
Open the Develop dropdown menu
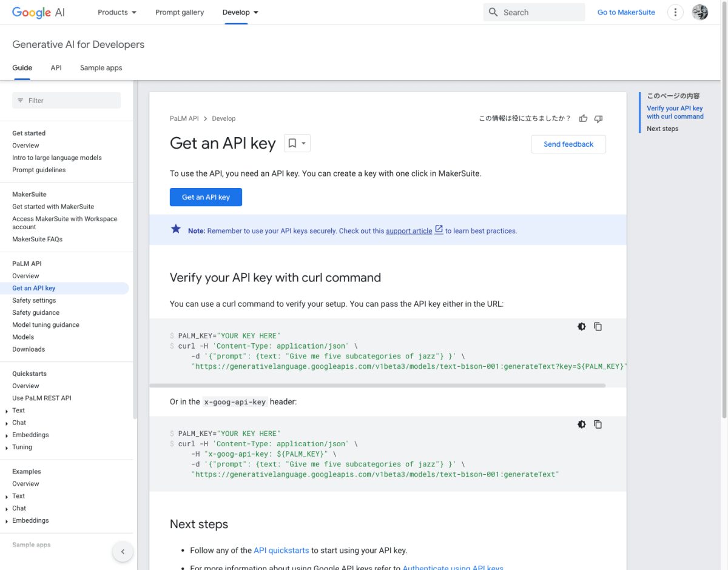pyautogui.click(x=240, y=12)
